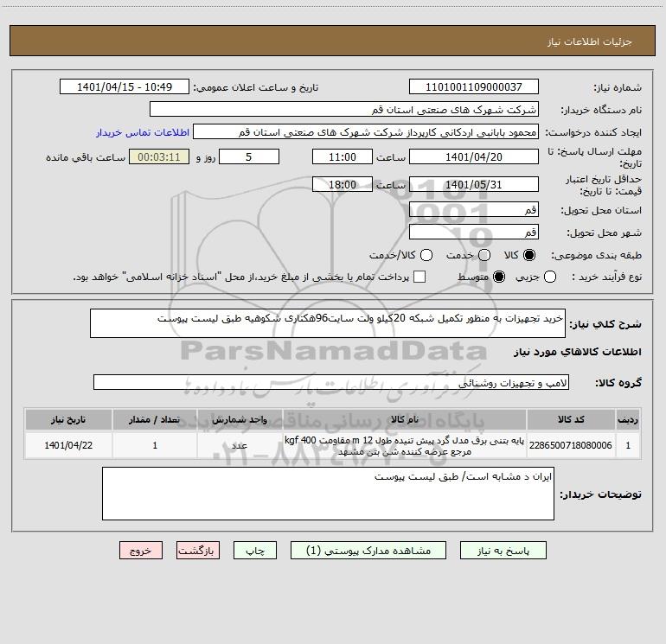This screenshot has height=644, width=666.
Task: Select the کالا radio button
Action: [x=529, y=255]
